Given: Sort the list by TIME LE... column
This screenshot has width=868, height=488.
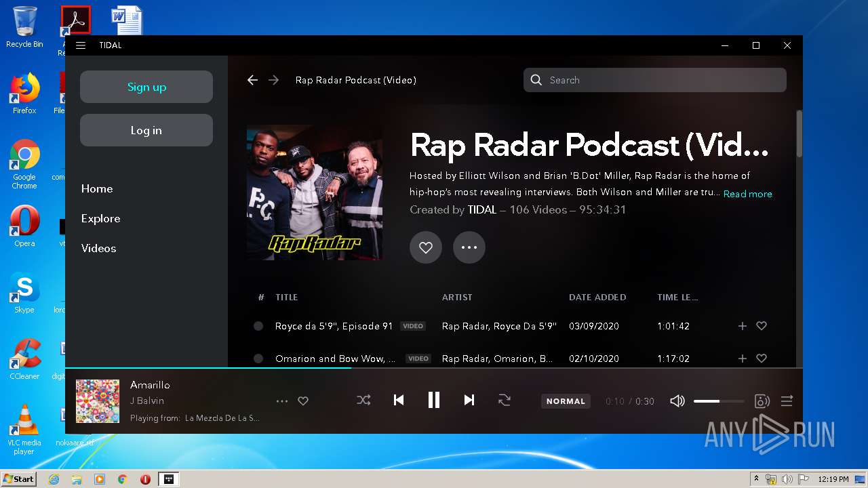Looking at the screenshot, I should (677, 298).
